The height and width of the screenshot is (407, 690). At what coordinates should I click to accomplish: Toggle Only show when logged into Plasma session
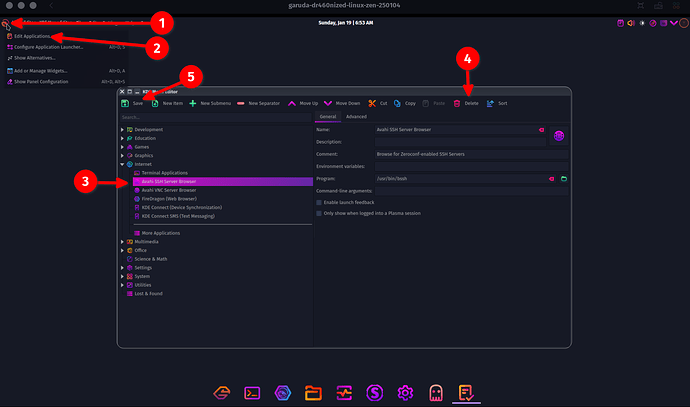click(x=319, y=213)
